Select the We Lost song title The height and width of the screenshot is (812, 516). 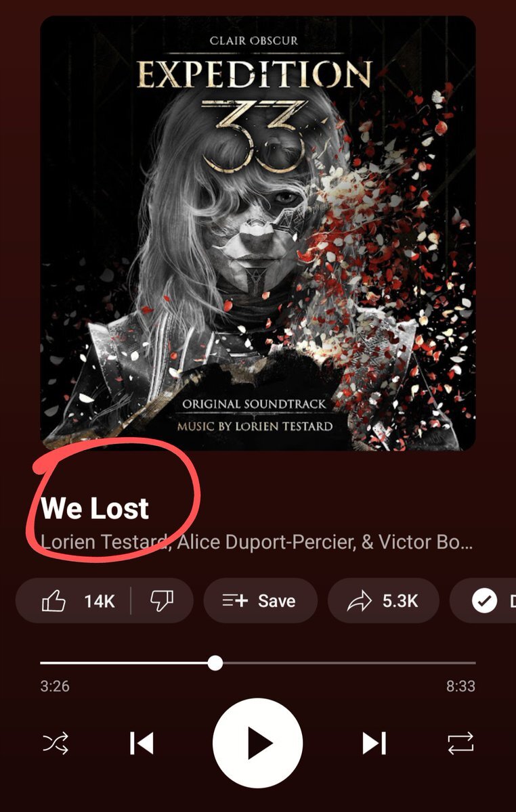(x=95, y=508)
